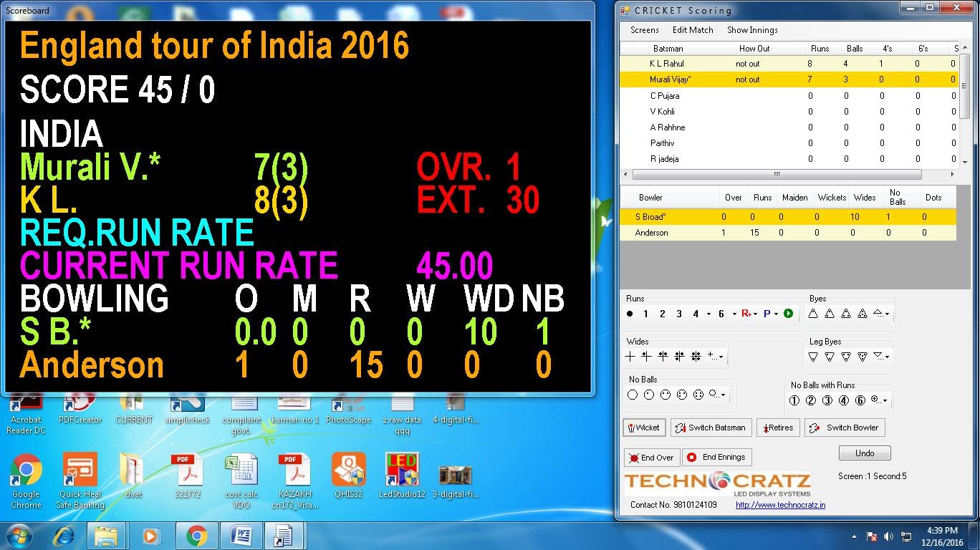Open Internet Explorer from taskbar
Viewport: 980px width, 550px height.
pyautogui.click(x=63, y=535)
